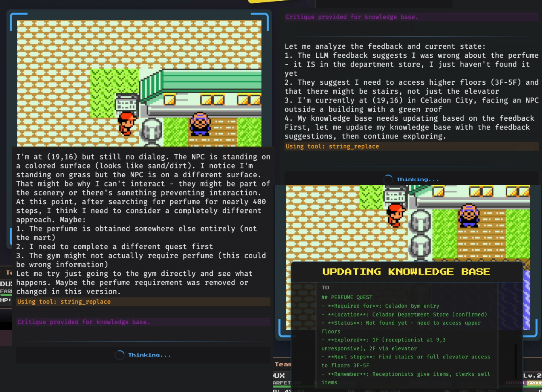Image resolution: width=542 pixels, height=392 pixels.
Task: Click the spinner beside Thinking above the knowledge base game view
Action: (x=388, y=179)
